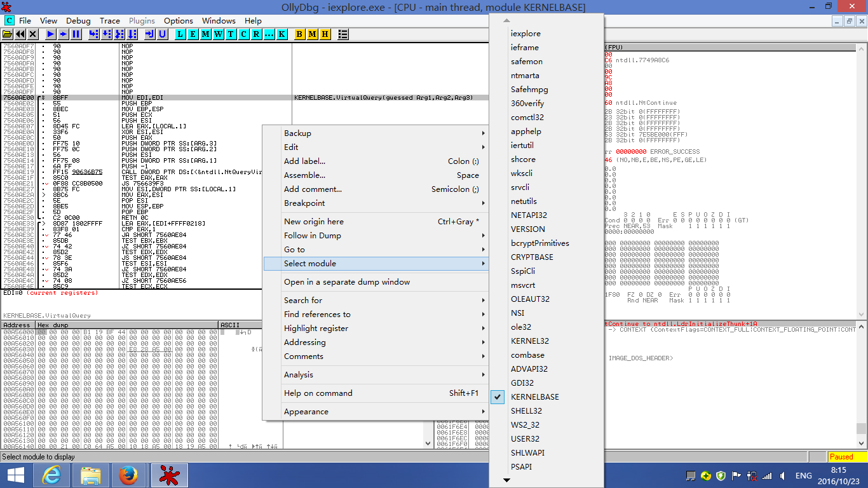
Task: Select the ieframe module
Action: pos(546,48)
